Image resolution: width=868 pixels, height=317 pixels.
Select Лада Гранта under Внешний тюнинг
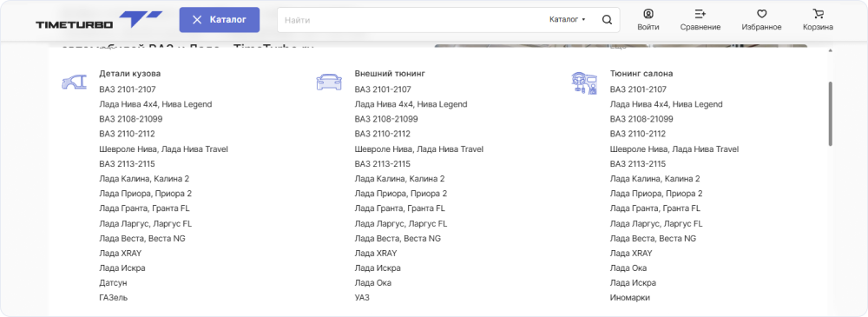point(400,208)
